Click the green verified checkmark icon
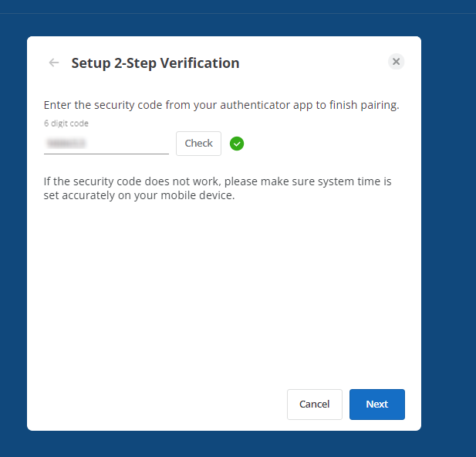Image resolution: width=476 pixels, height=457 pixels. pyautogui.click(x=237, y=144)
